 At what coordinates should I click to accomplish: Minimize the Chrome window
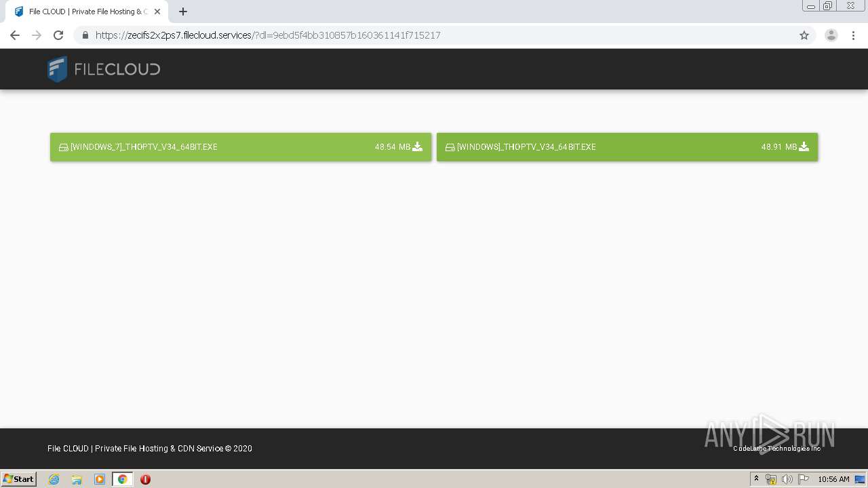tap(810, 6)
